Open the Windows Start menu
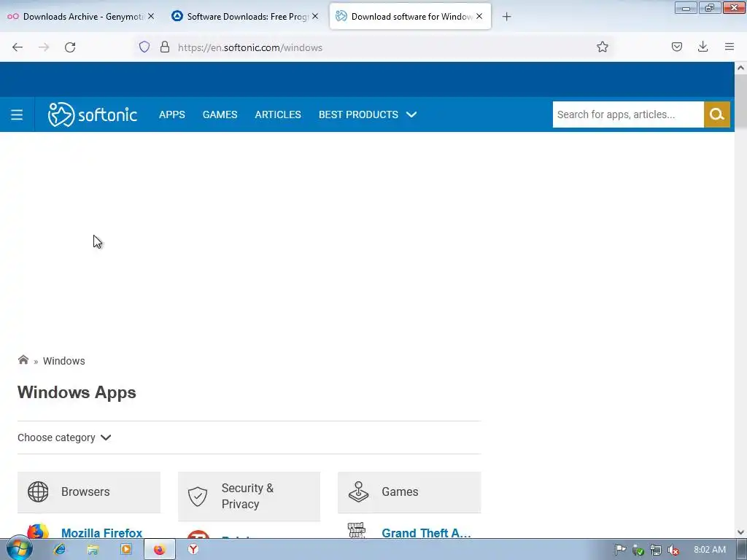747x560 pixels. (x=19, y=549)
